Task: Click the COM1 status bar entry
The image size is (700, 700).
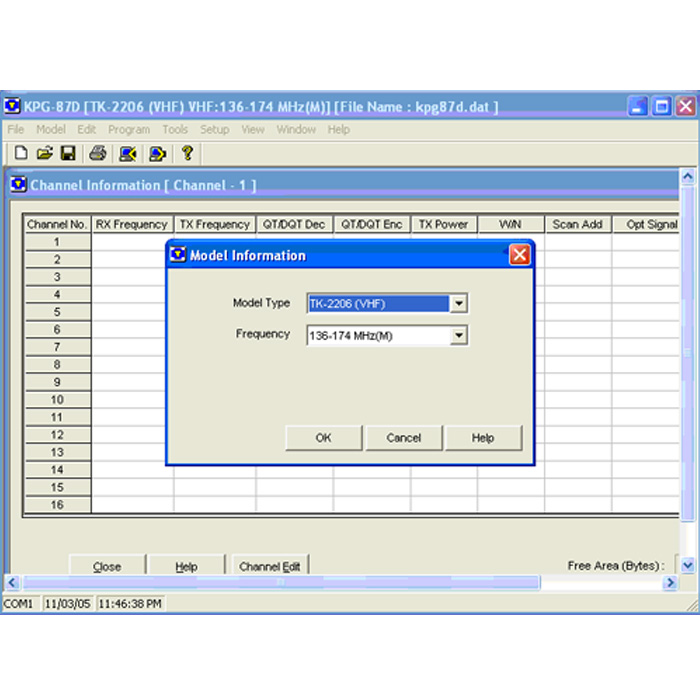Action: (19, 604)
